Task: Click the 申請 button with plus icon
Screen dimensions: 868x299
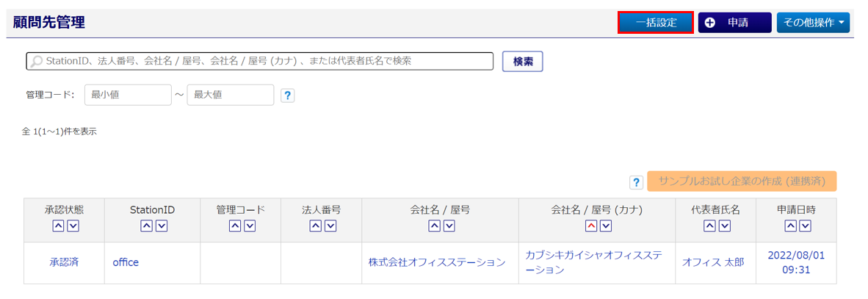Action: click(x=734, y=23)
